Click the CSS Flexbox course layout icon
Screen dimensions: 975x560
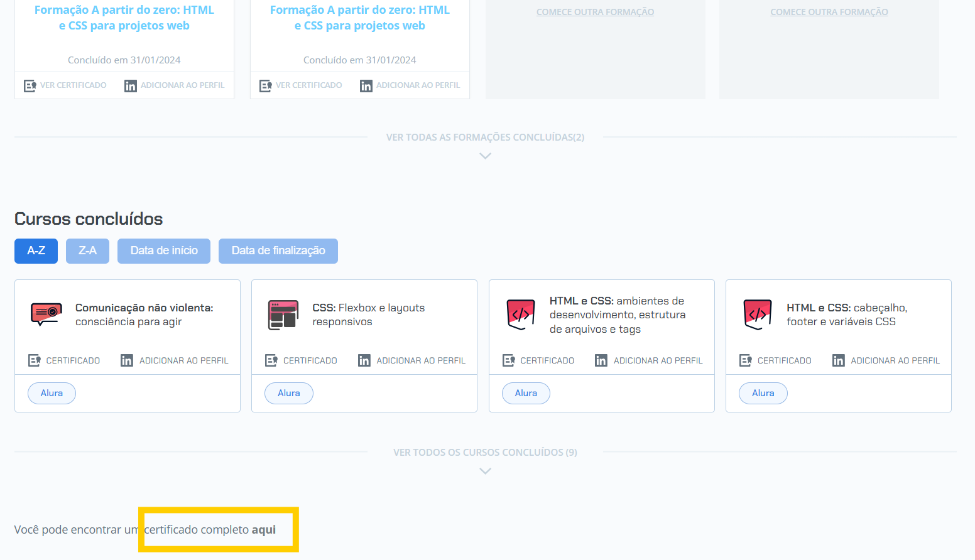tap(283, 315)
